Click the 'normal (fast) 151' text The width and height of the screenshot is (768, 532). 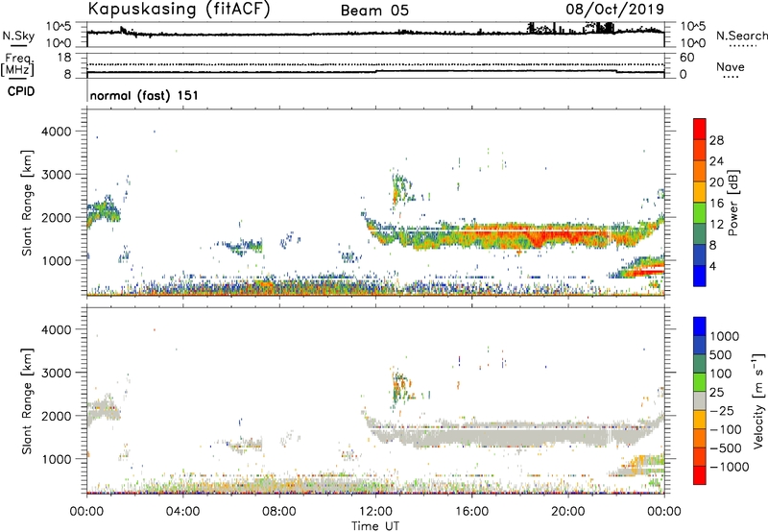click(144, 95)
